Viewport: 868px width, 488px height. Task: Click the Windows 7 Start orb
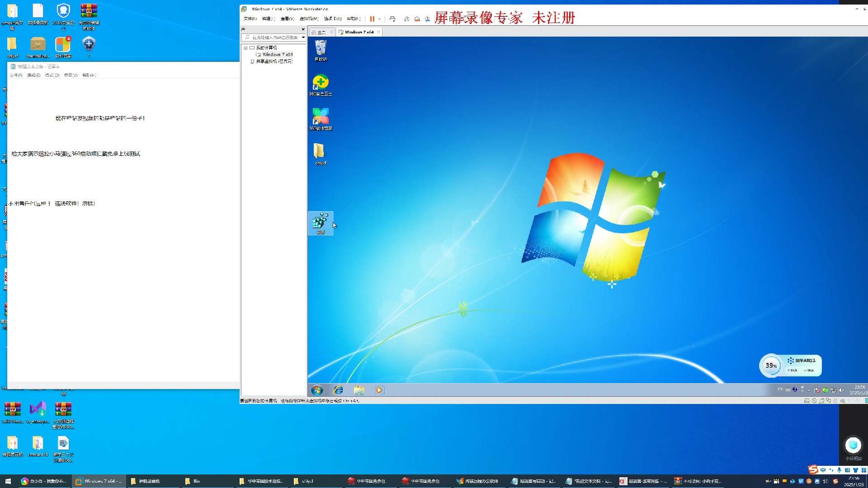[x=317, y=390]
